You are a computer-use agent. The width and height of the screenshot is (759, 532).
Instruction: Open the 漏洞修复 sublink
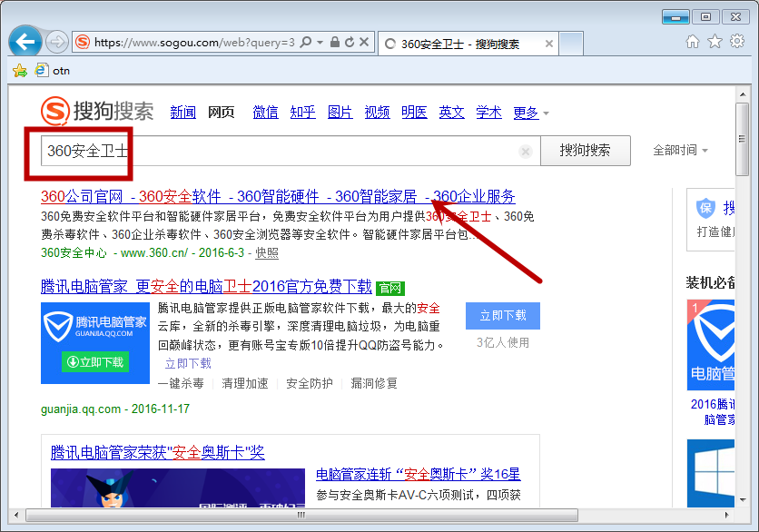pyautogui.click(x=374, y=384)
